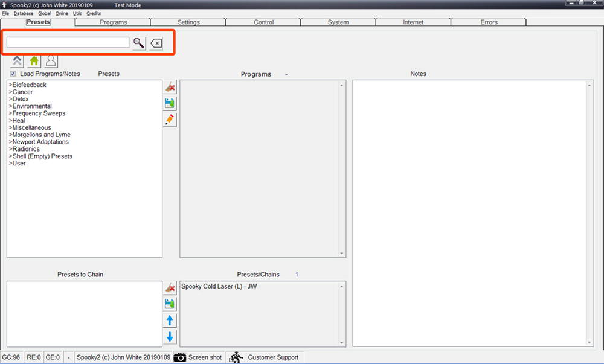
Task: Click the Screen shot camera icon
Action: (x=180, y=357)
